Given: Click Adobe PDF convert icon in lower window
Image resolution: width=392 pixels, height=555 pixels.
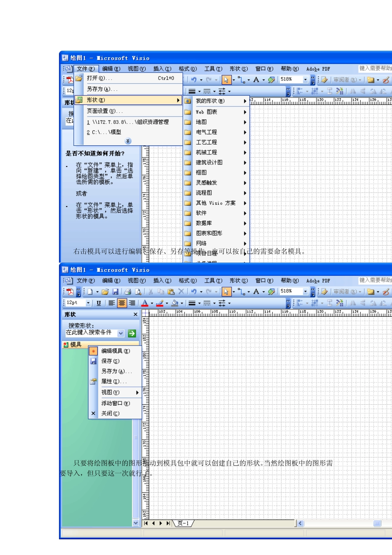Looking at the screenshot, I should coord(70,292).
